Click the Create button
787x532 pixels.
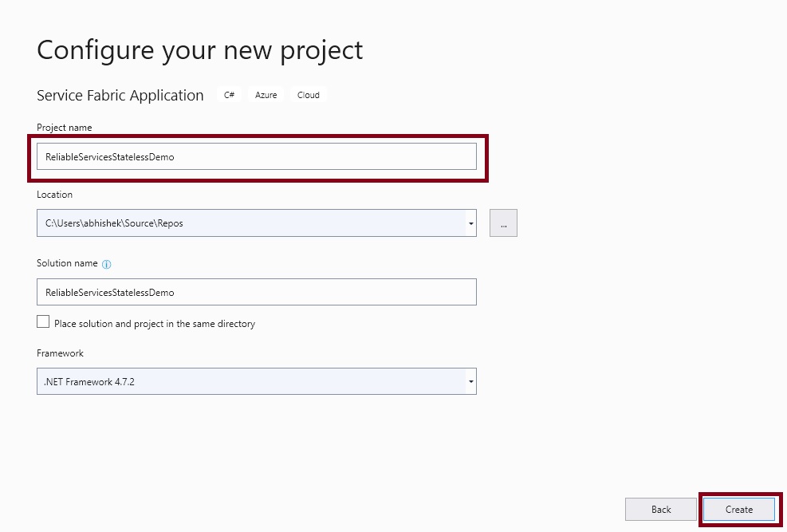738,509
